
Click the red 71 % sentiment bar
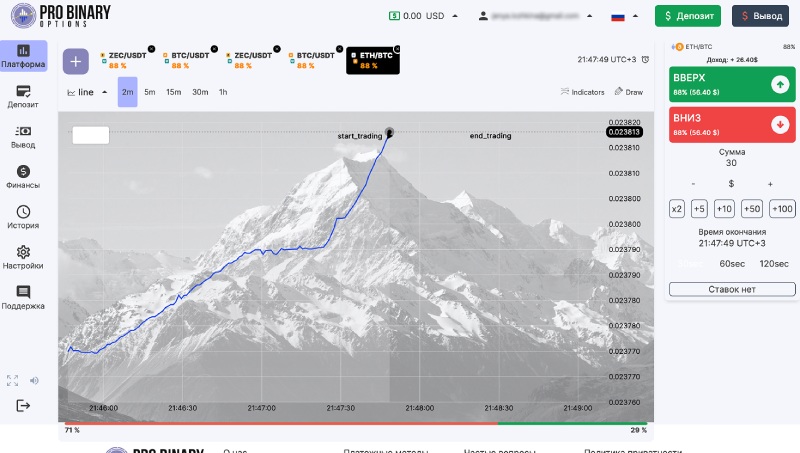pyautogui.click(x=281, y=423)
